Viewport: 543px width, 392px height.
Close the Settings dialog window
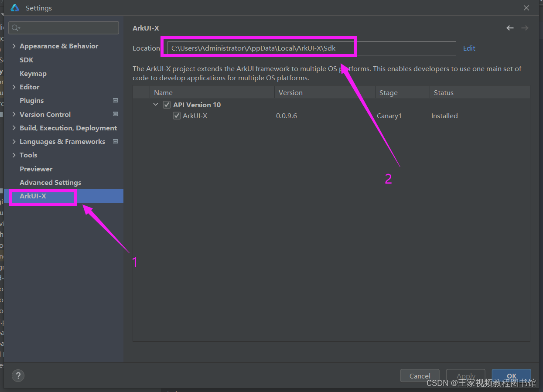526,8
